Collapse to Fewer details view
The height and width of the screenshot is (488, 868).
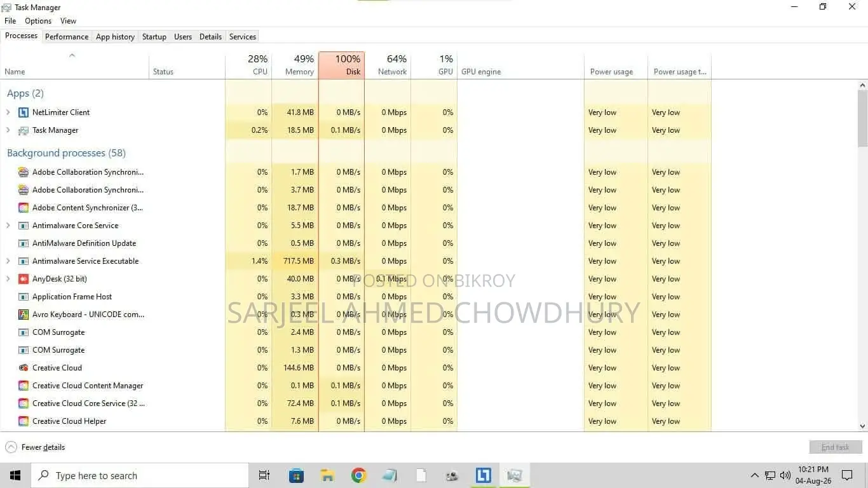click(36, 447)
